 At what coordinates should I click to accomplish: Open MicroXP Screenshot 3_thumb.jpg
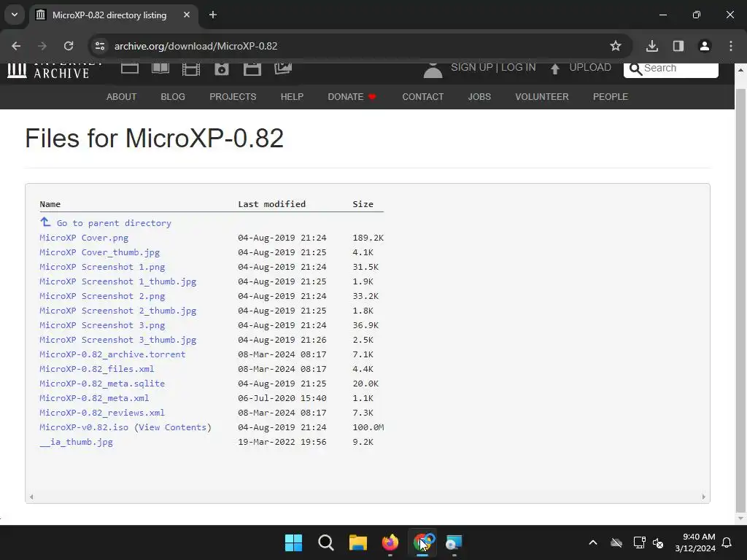[x=117, y=340]
